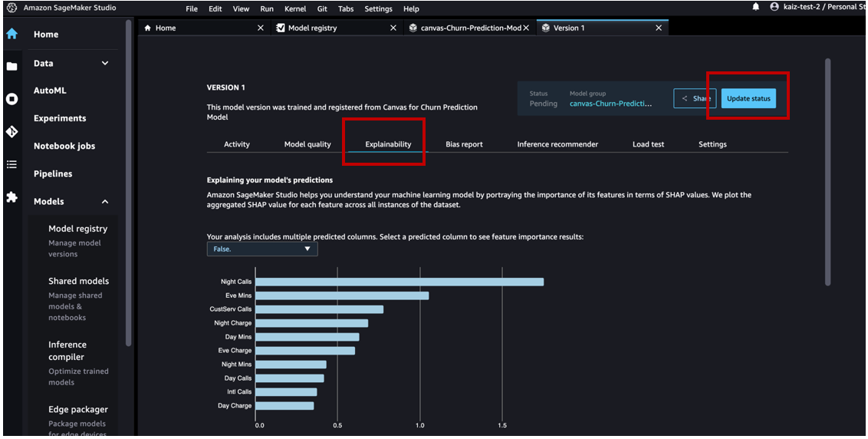868x439 pixels.
Task: Click the Night Calls chart bar
Action: point(399,282)
